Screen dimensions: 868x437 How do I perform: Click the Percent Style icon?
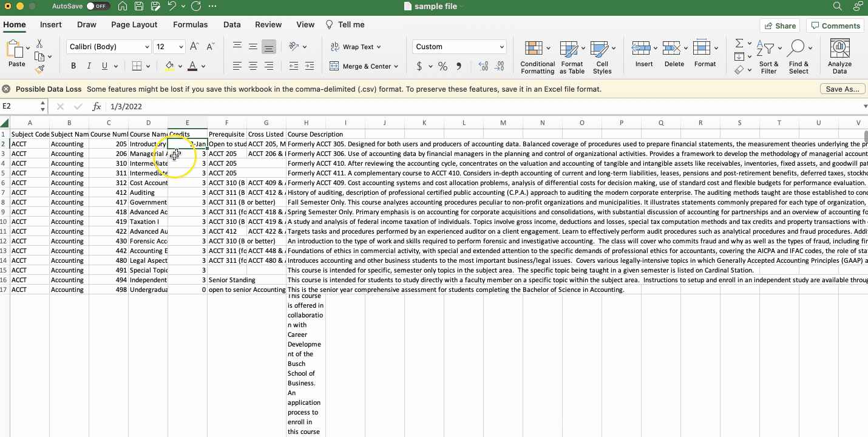coord(442,66)
